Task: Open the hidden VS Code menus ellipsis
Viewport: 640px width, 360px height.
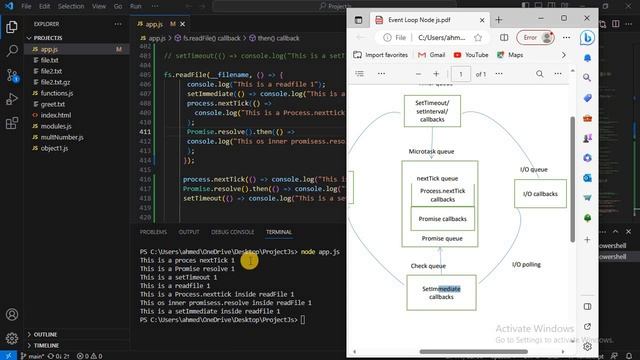Action: [155, 6]
